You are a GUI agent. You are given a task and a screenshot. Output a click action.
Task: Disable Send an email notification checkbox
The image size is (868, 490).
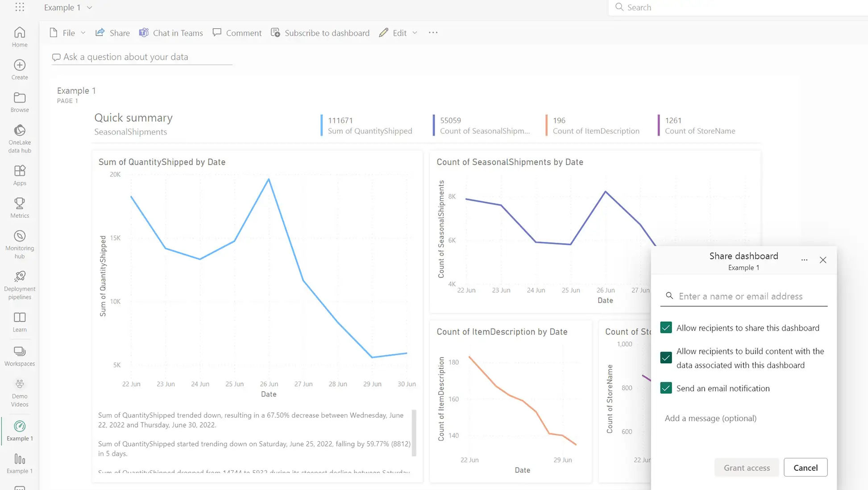666,388
